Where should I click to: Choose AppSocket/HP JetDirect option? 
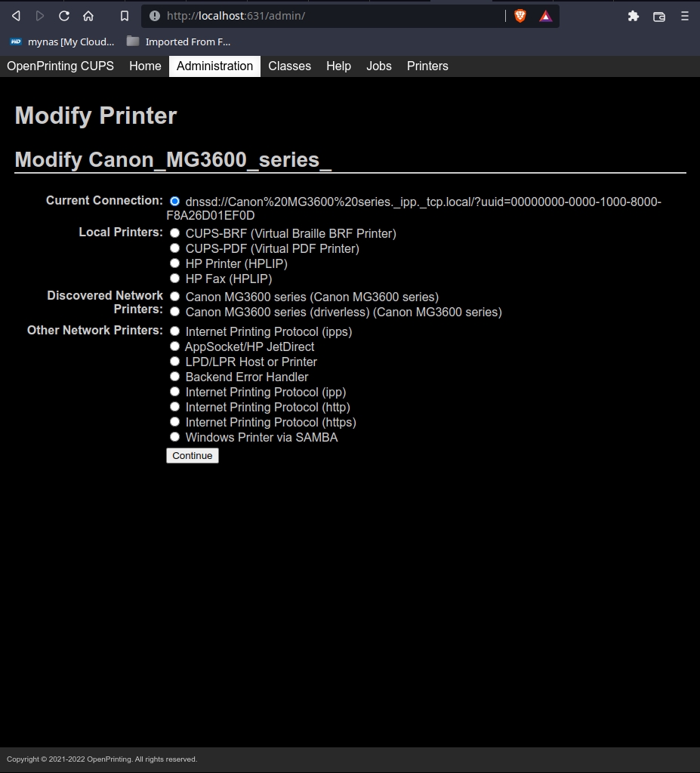point(174,346)
